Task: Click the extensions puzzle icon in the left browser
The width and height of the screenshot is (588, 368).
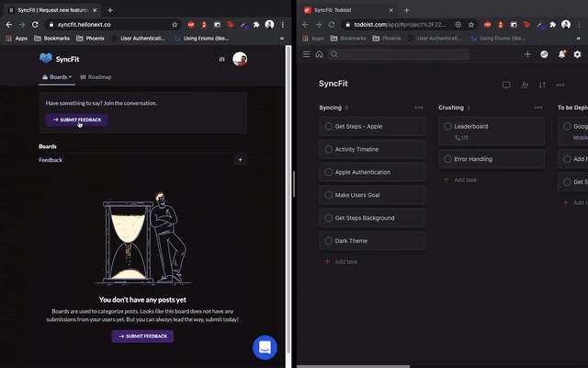Action: 256,25
